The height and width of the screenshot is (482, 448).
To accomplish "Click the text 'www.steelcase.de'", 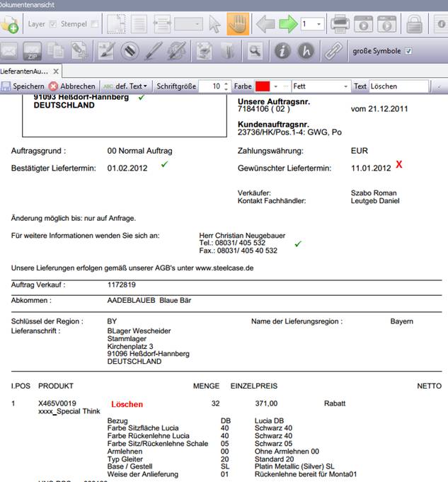I will pos(224,268).
